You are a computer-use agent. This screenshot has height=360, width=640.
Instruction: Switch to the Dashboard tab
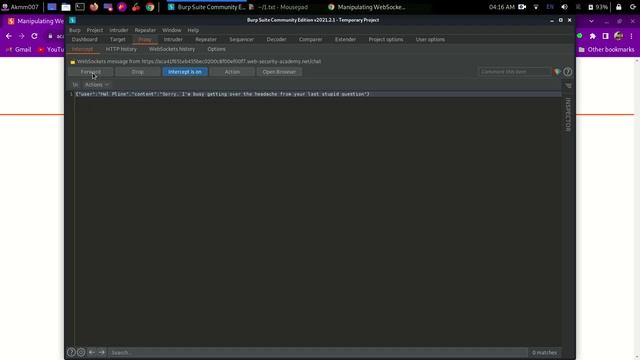(84, 40)
